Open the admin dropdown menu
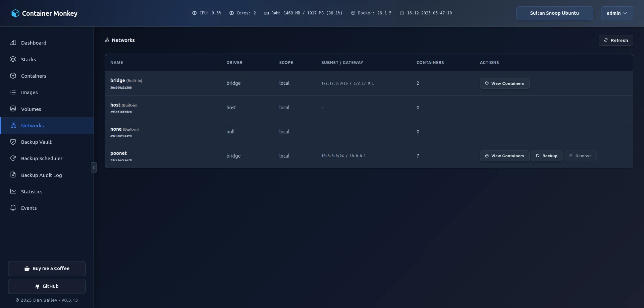The image size is (644, 308). (x=616, y=13)
